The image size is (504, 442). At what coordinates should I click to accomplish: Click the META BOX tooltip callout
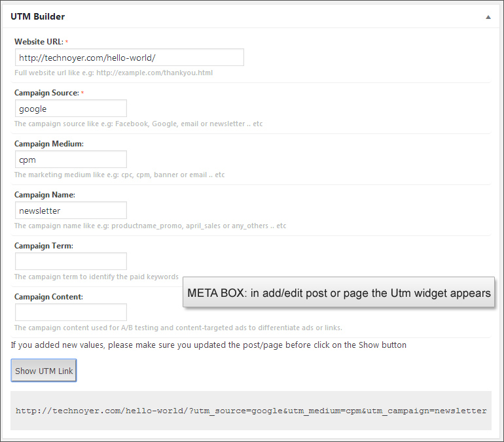(x=338, y=293)
